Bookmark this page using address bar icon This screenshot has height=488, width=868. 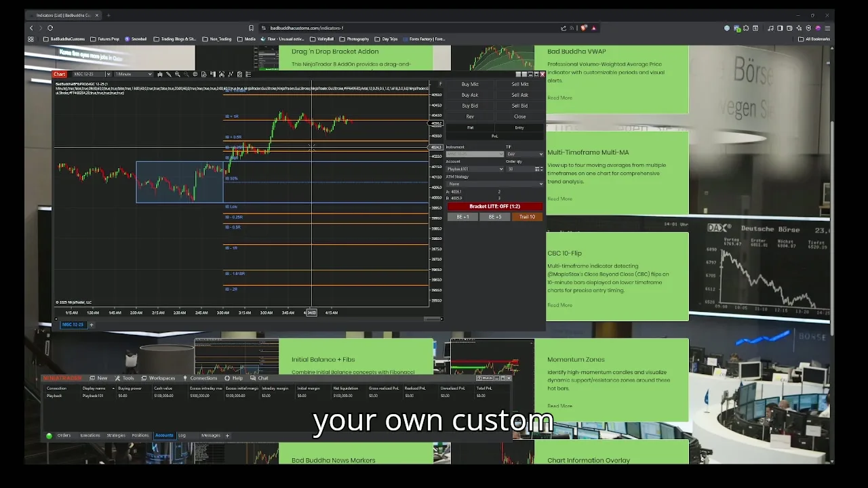(251, 28)
